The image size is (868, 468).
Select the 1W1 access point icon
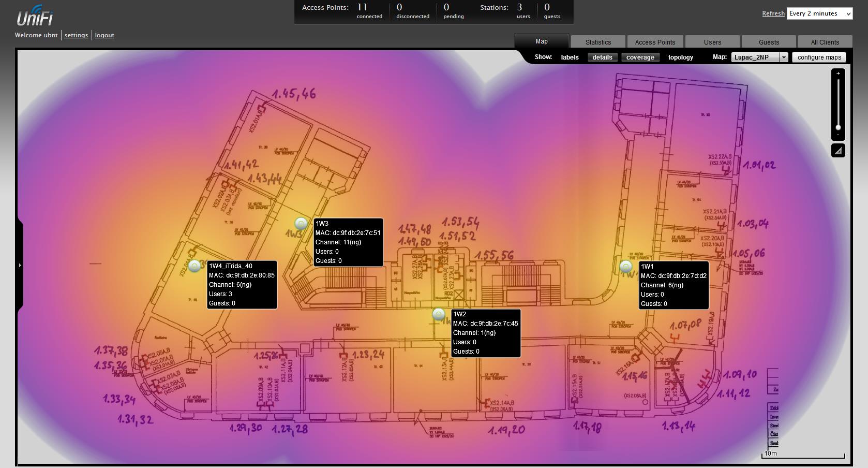click(x=626, y=267)
